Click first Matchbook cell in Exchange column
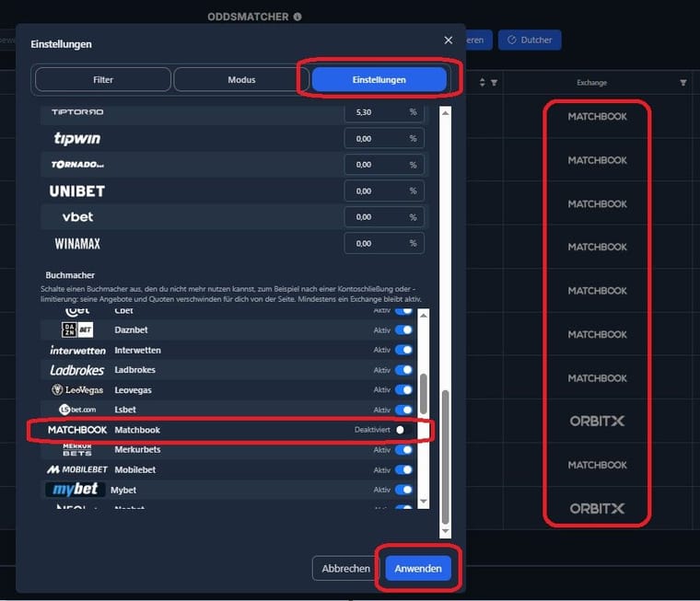The image size is (700, 601). 597,117
